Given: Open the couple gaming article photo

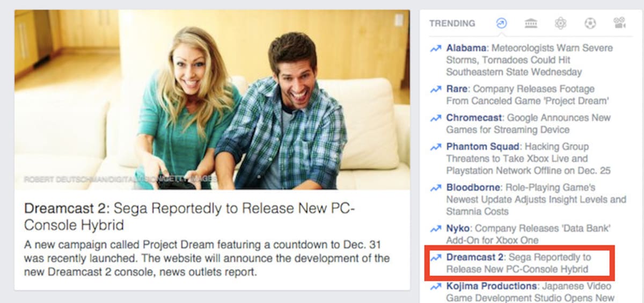Looking at the screenshot, I should (212, 99).
